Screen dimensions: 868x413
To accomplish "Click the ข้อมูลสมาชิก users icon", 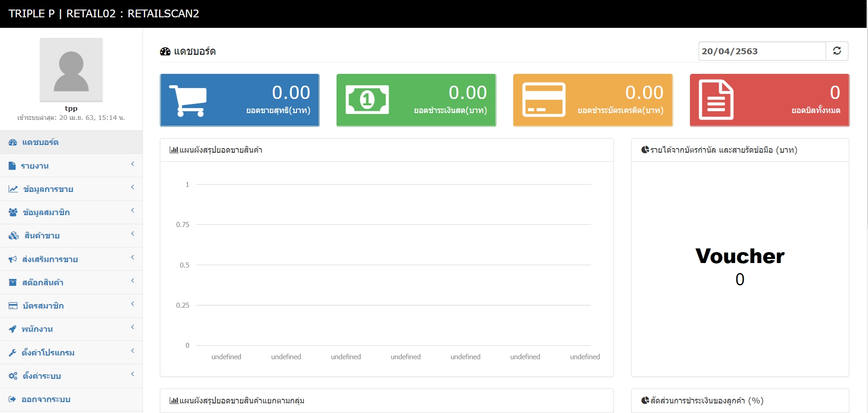I will [13, 212].
